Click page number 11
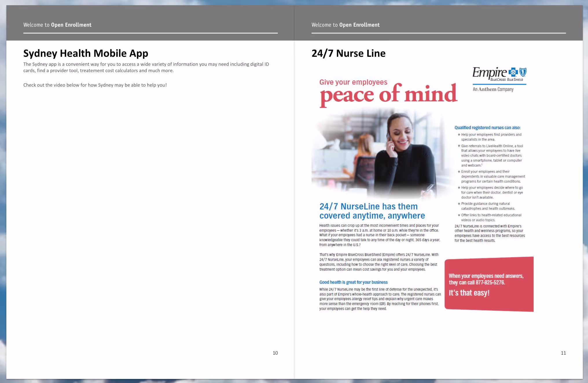The width and height of the screenshot is (588, 383). (563, 353)
